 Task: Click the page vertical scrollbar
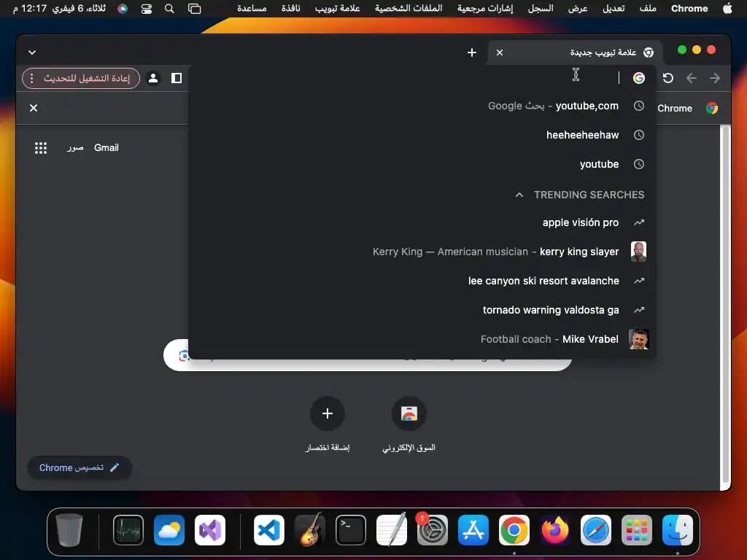coord(725,305)
